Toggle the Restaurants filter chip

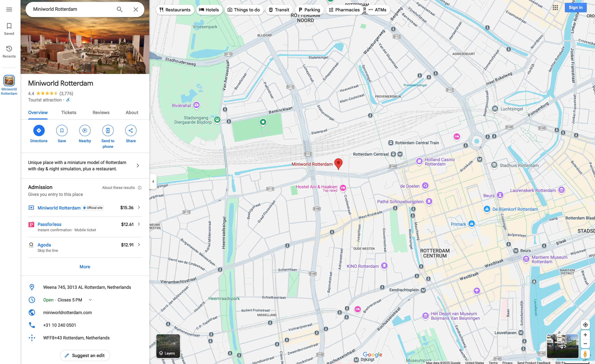[x=175, y=10]
